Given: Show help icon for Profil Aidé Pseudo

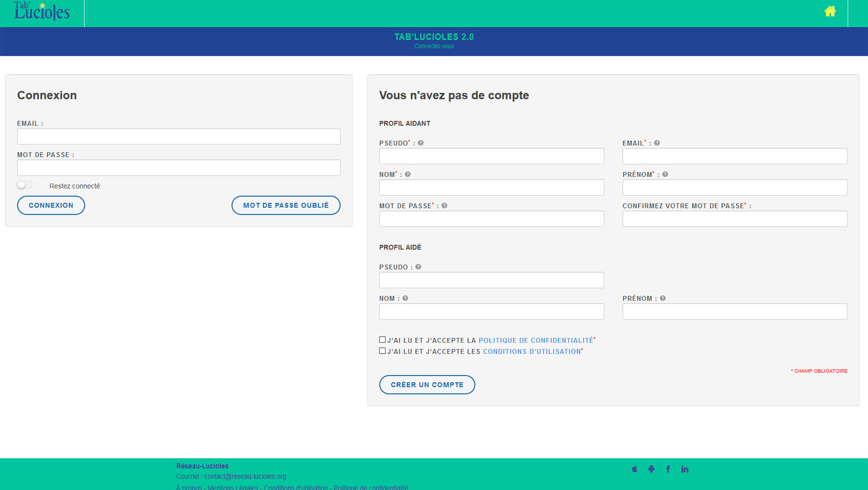Looking at the screenshot, I should (x=418, y=266).
